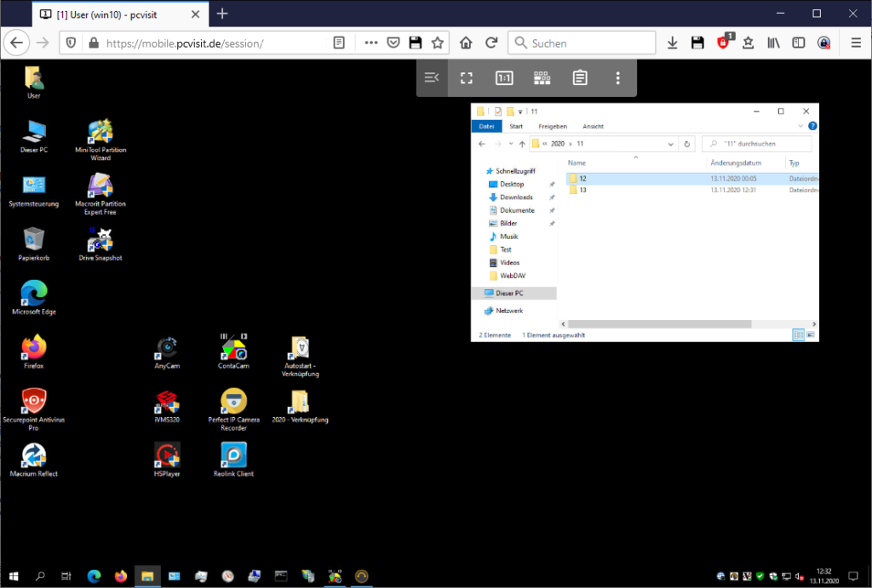Screen dimensions: 872x588
Task: Click the Firefox Suchen search field
Action: click(588, 43)
